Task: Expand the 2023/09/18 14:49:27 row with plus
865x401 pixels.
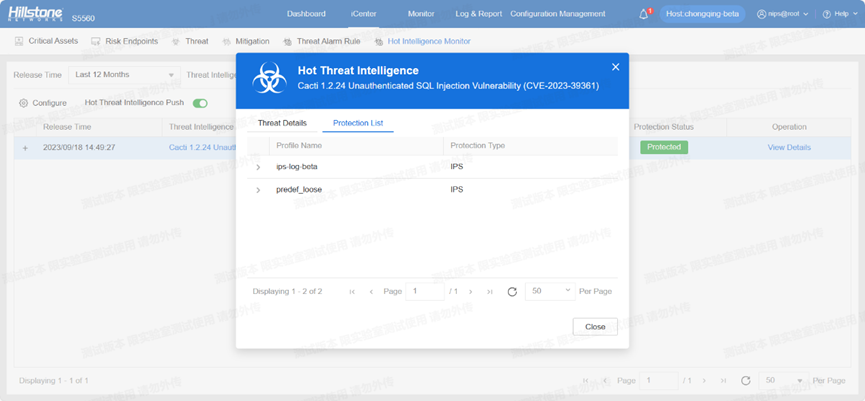Action: [25, 148]
